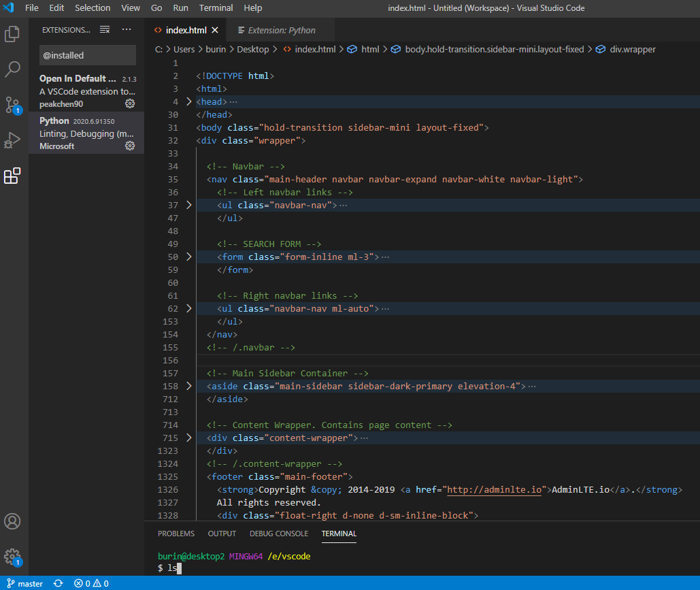Expand the folded head section
700x590 pixels.
coord(189,102)
